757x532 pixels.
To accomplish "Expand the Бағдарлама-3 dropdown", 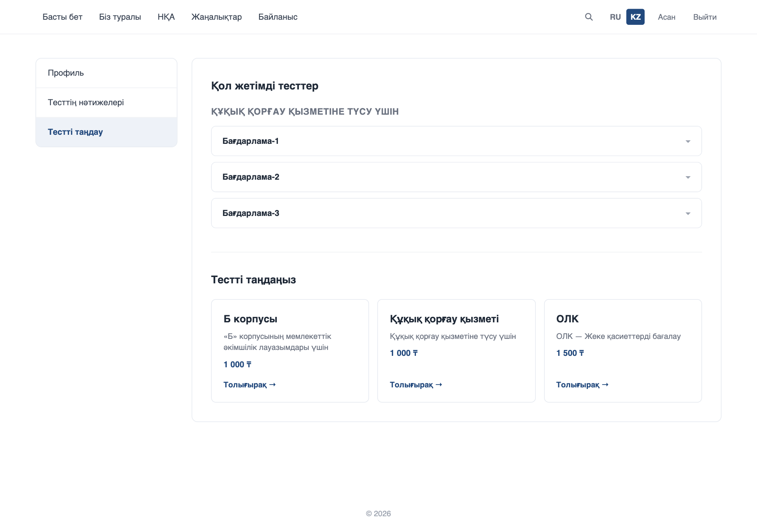I will [456, 213].
